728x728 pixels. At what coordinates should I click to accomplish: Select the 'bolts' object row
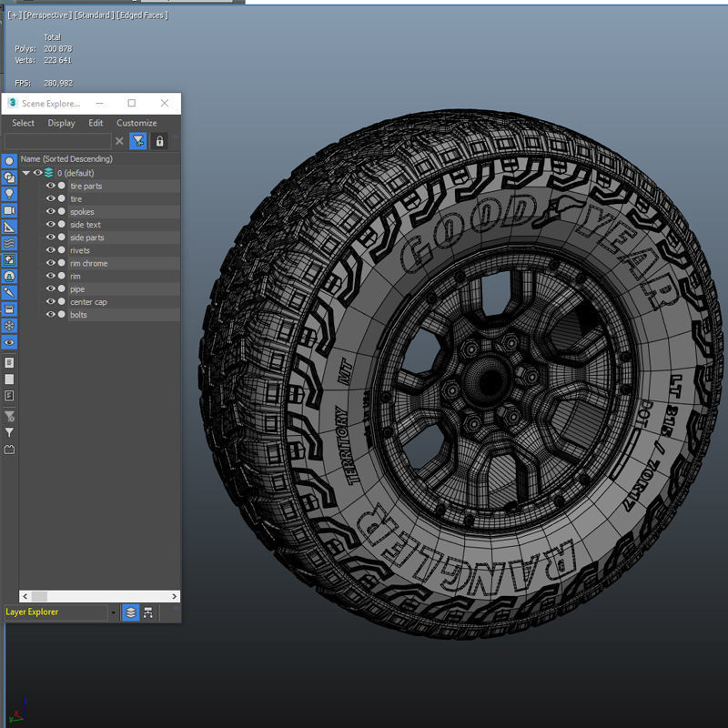(124, 315)
